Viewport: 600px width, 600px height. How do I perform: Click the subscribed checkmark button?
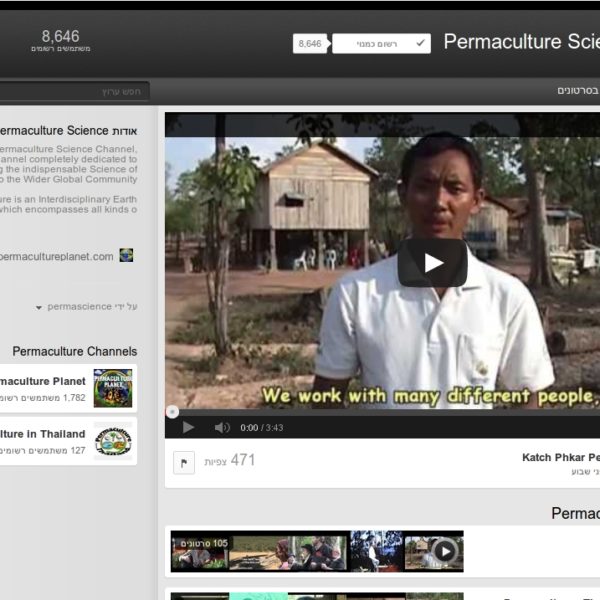tap(381, 44)
